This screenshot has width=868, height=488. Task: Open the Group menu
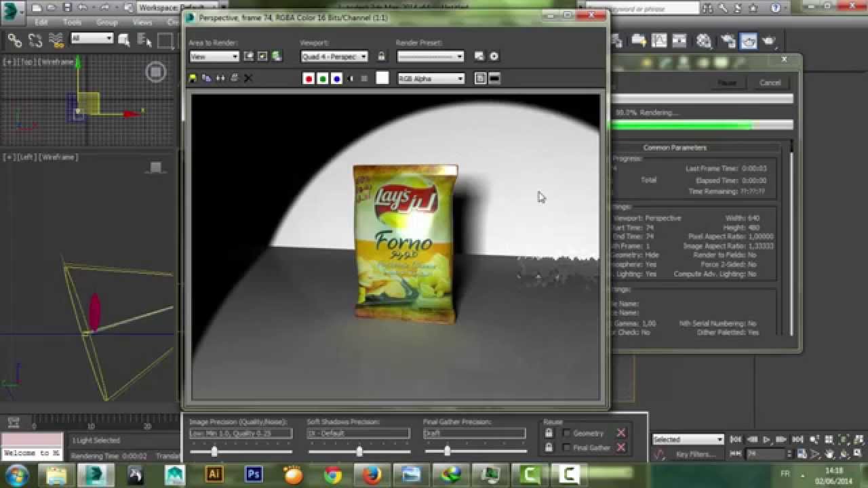(106, 22)
